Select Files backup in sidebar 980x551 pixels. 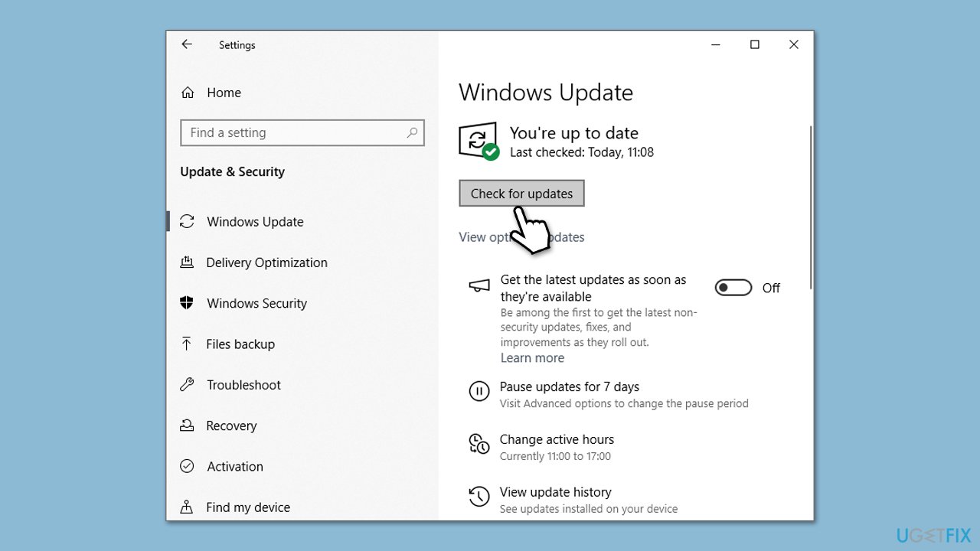pyautogui.click(x=240, y=344)
